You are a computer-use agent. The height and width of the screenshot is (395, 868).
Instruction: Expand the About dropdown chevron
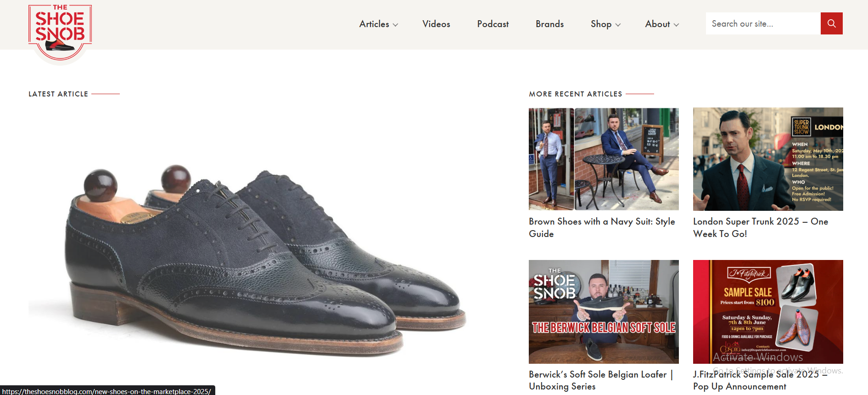point(676,25)
